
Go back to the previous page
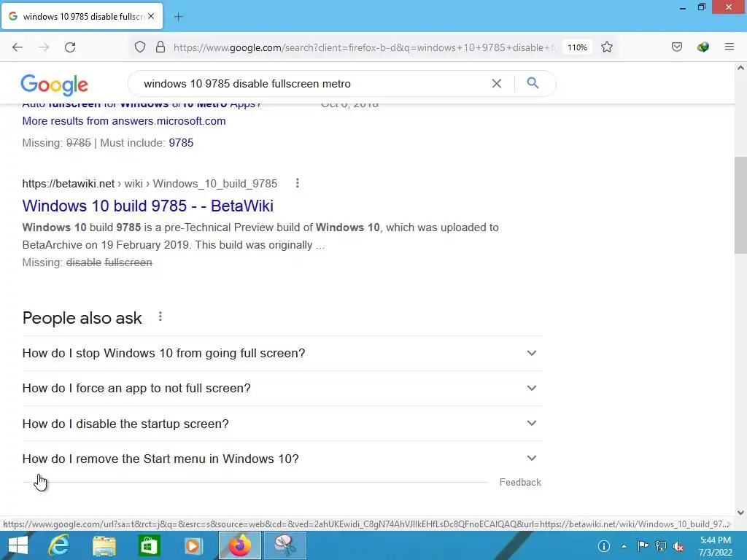(x=18, y=47)
